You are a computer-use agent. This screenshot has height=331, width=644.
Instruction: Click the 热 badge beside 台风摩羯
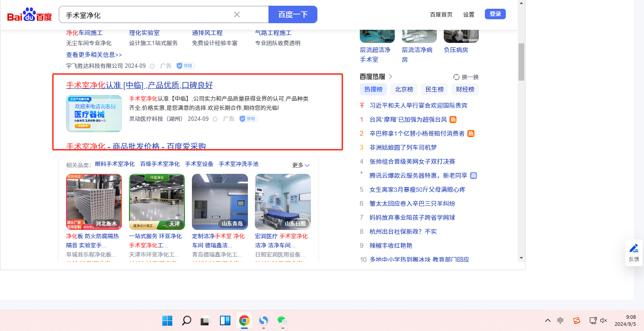point(453,120)
